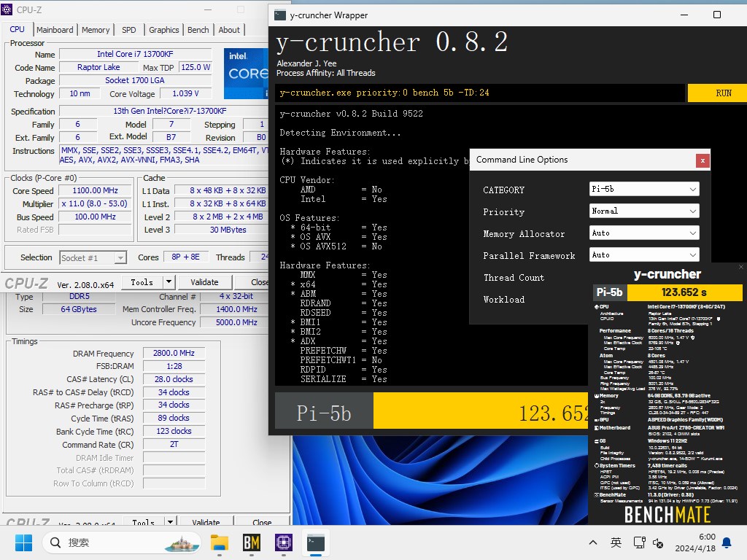747x560 pixels.
Task: Click the Tools button in upper CPU-Z window
Action: pyautogui.click(x=142, y=282)
